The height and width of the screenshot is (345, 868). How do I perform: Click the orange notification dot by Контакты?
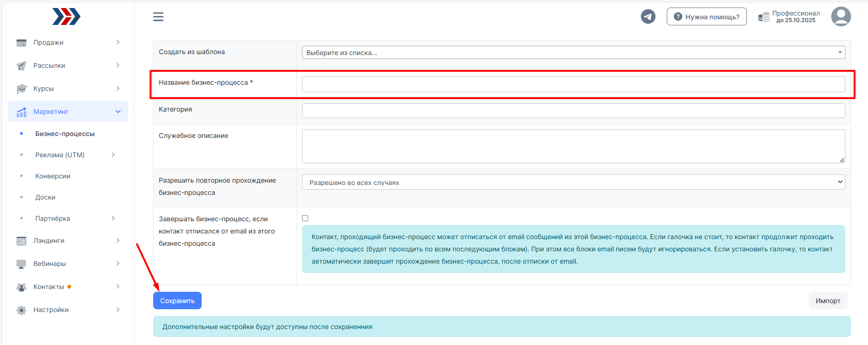coord(69,287)
